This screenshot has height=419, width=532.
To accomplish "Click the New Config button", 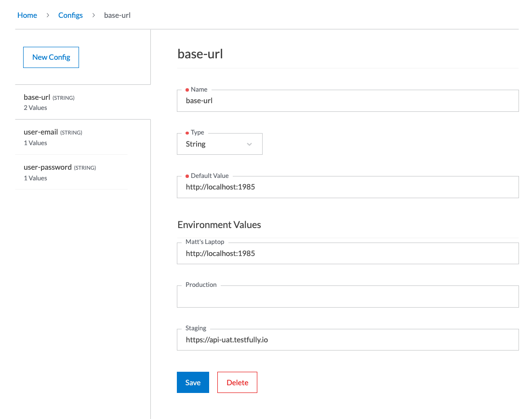I will [51, 57].
